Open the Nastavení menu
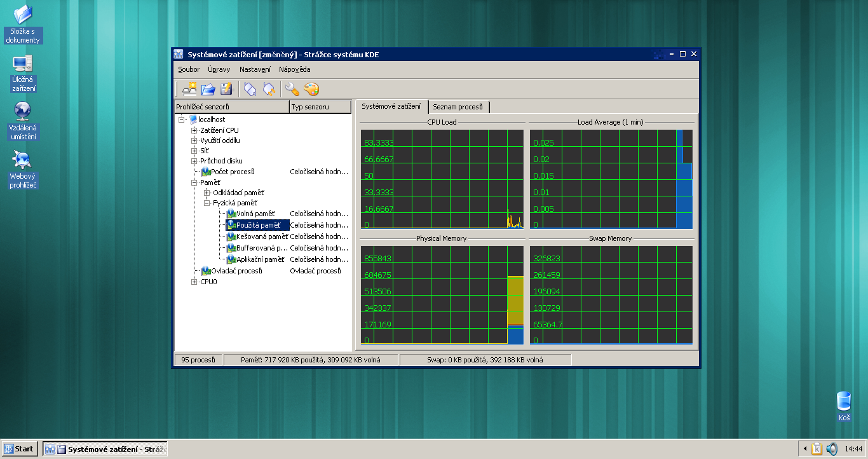The height and width of the screenshot is (459, 868). pyautogui.click(x=255, y=69)
